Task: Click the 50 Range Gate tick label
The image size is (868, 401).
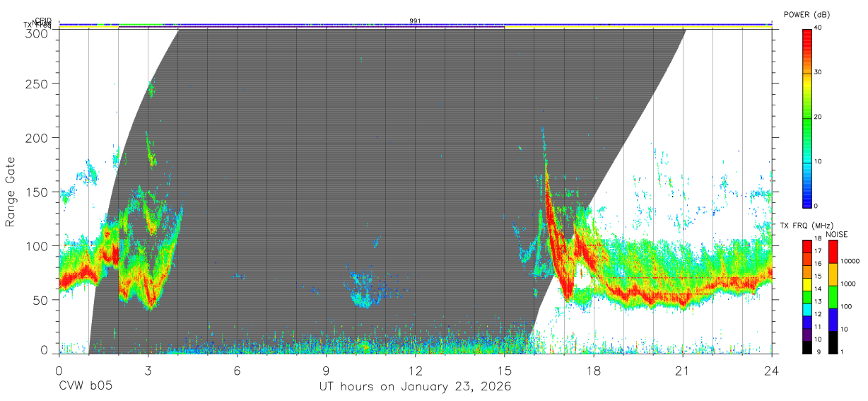Action: 41,300
